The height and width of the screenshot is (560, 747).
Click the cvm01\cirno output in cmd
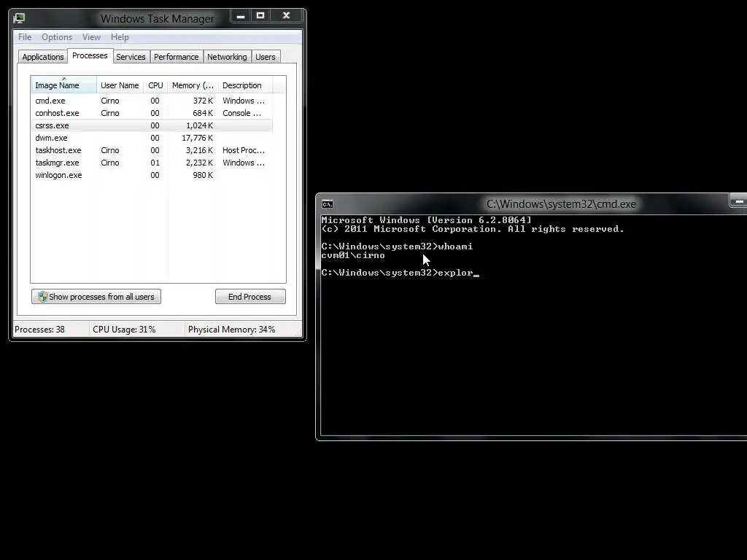[353, 255]
